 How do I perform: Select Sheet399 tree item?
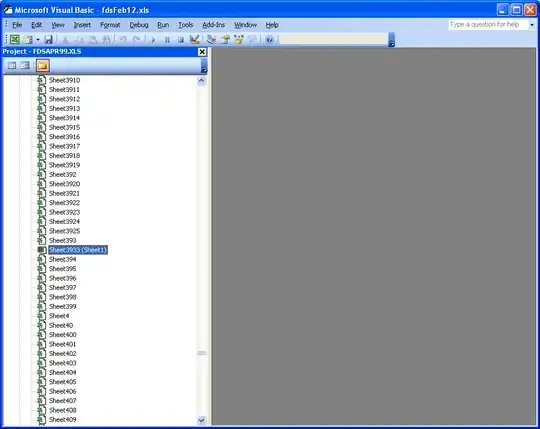point(62,306)
